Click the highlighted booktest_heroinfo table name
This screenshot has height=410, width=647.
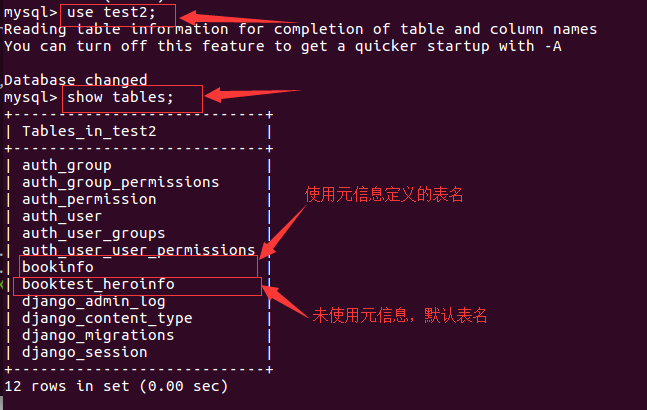[98, 284]
